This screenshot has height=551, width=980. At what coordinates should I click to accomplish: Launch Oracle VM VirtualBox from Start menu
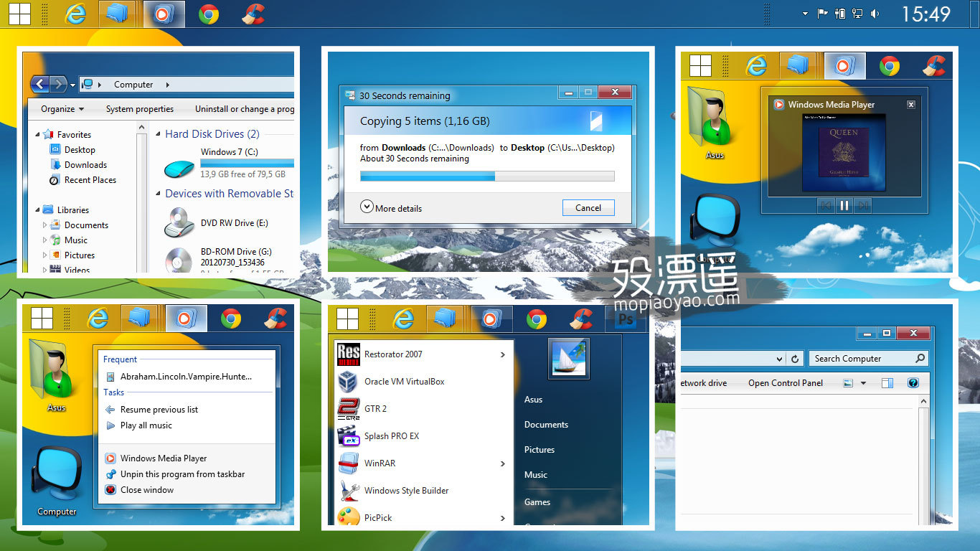[x=423, y=382]
